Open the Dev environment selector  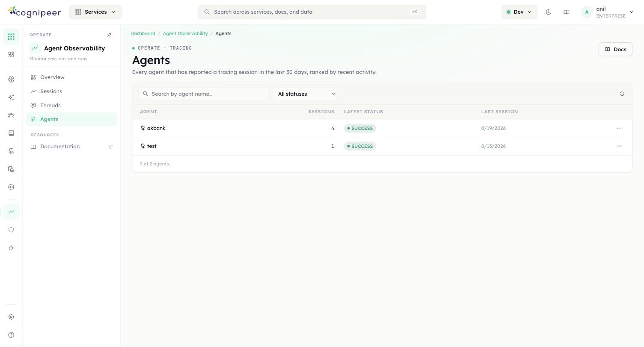(519, 12)
